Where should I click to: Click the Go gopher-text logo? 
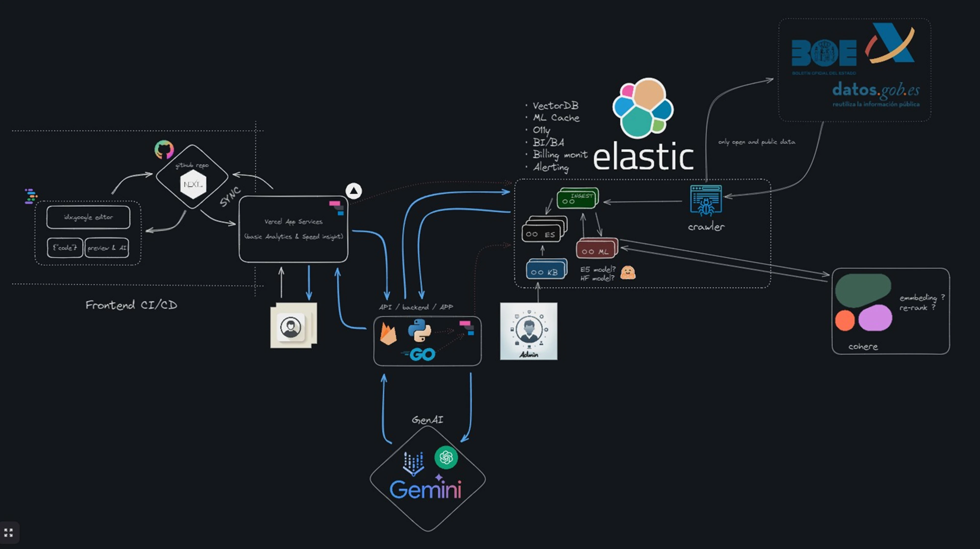click(418, 355)
